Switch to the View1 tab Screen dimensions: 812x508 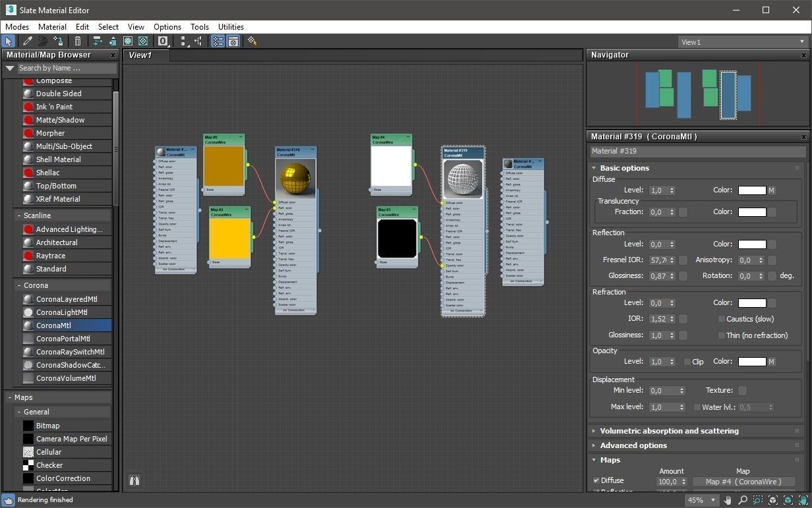[x=146, y=55]
